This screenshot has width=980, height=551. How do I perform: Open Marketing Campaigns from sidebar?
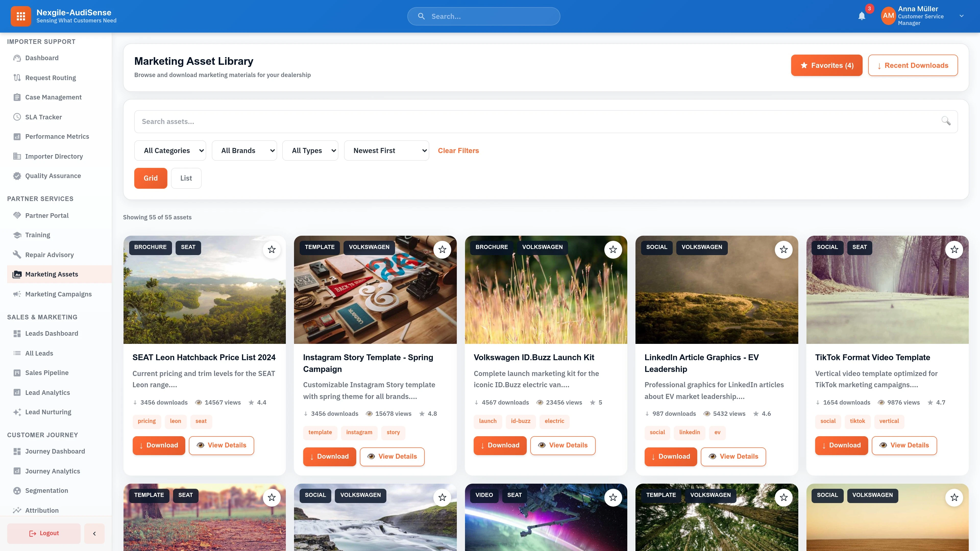(x=58, y=294)
